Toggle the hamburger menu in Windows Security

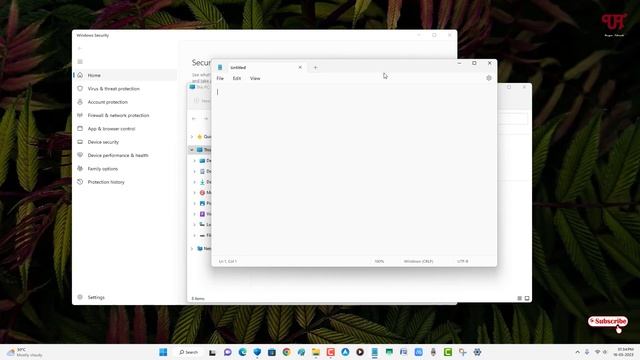[80, 62]
